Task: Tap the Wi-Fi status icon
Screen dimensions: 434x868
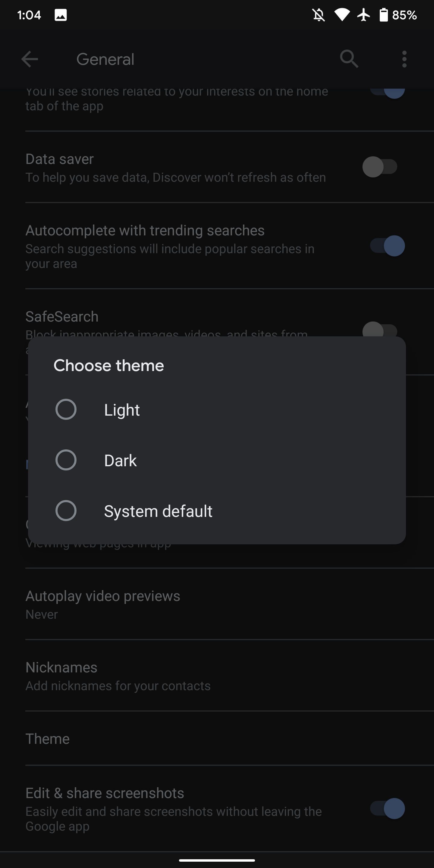Action: (x=342, y=14)
